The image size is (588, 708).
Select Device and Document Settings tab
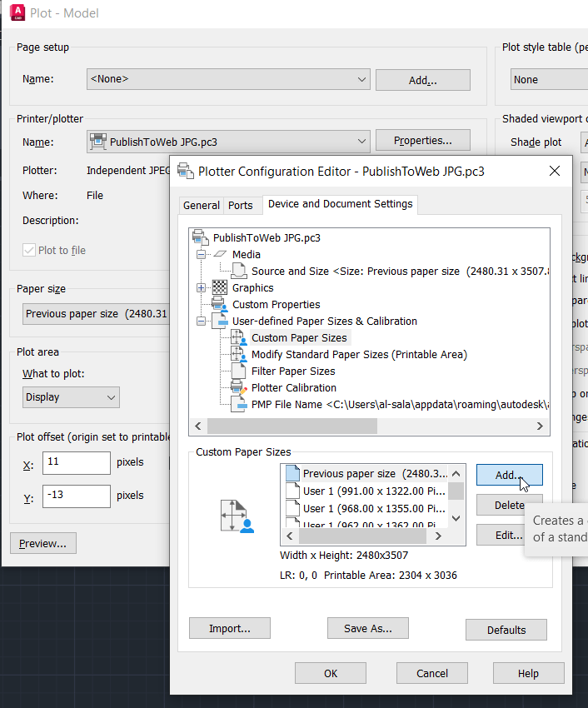click(340, 204)
